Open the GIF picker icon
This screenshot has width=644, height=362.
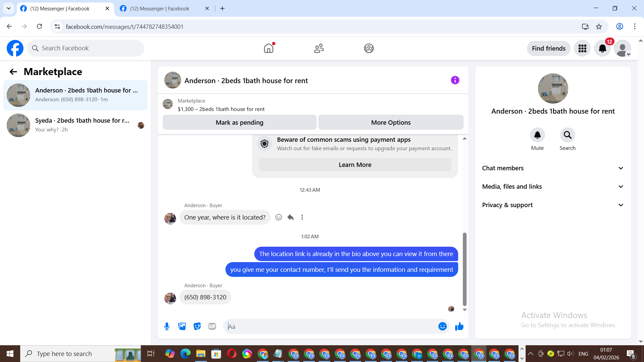(x=212, y=326)
